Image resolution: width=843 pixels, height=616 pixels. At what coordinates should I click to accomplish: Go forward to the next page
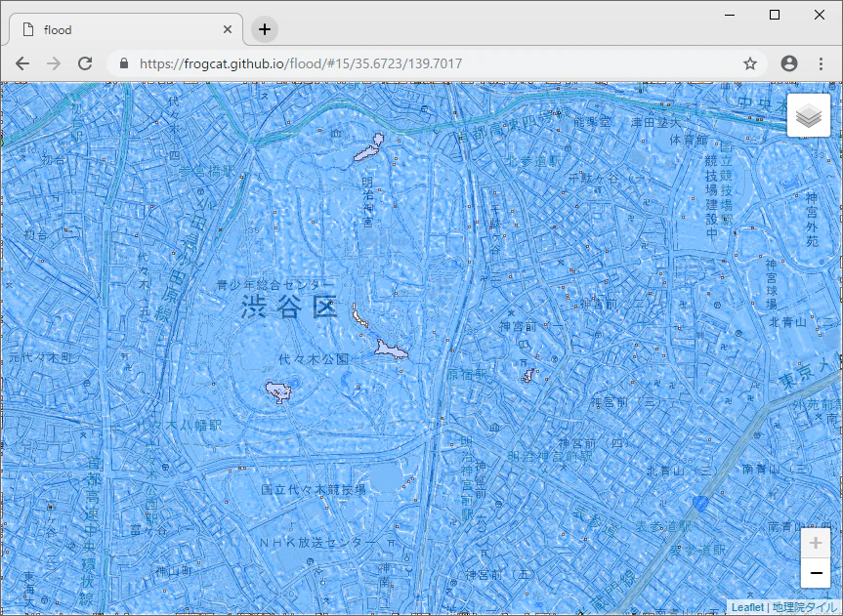[54, 63]
